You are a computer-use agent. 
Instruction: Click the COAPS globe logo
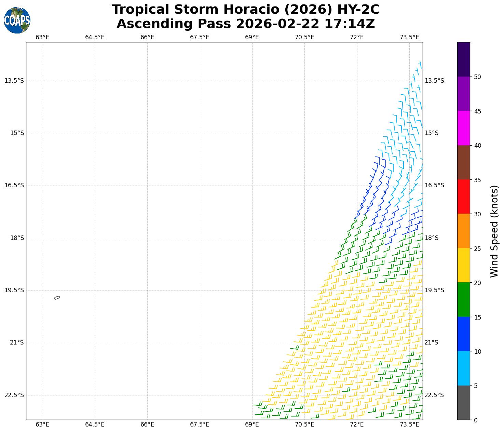[x=17, y=21]
